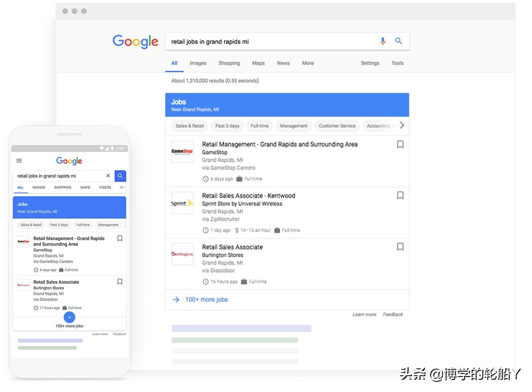Viewport: 532px width, 392px height.
Task: Bookmark the GameStop Retail Management job
Action: coord(400,144)
